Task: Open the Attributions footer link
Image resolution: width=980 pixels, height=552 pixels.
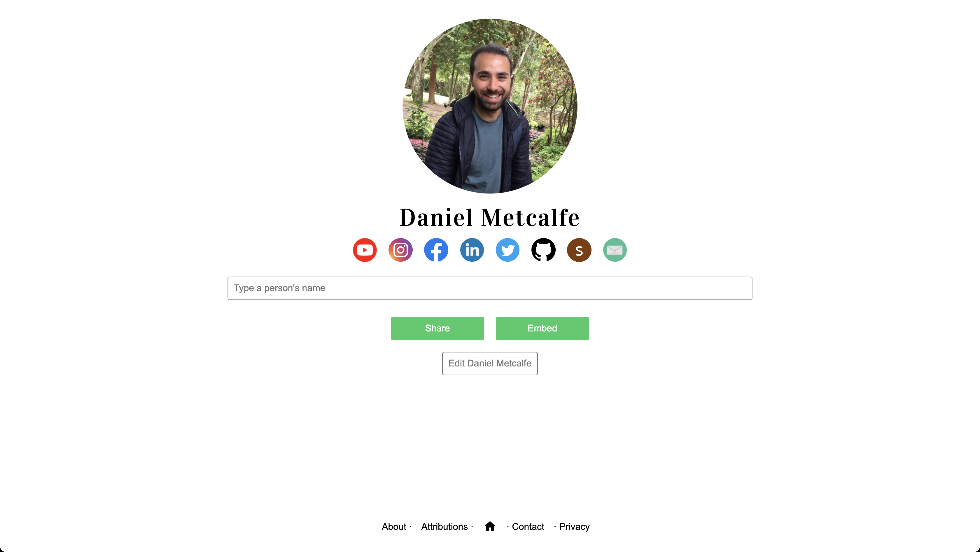Action: (444, 527)
